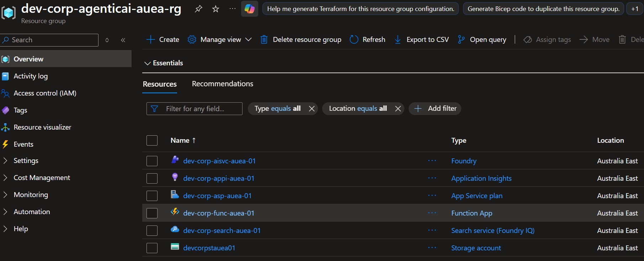644x261 pixels.
Task: Click the Move toolbar button
Action: (x=595, y=39)
